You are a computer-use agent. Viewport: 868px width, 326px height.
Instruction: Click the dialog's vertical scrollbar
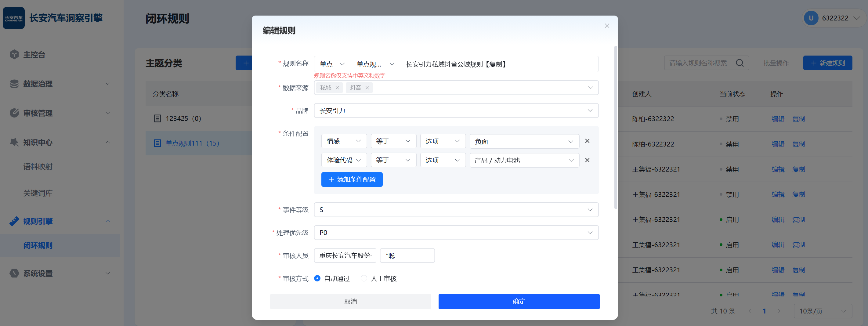[x=615, y=128]
